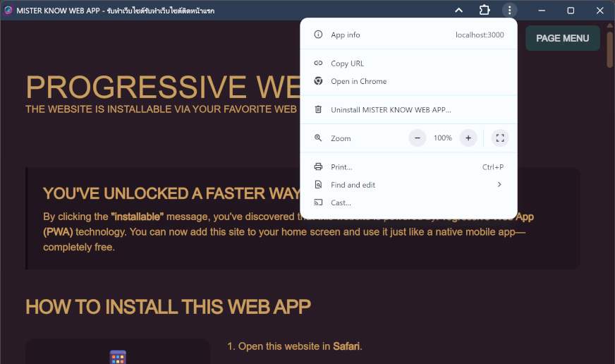Click the printer icon
This screenshot has width=615, height=364.
coord(318,166)
